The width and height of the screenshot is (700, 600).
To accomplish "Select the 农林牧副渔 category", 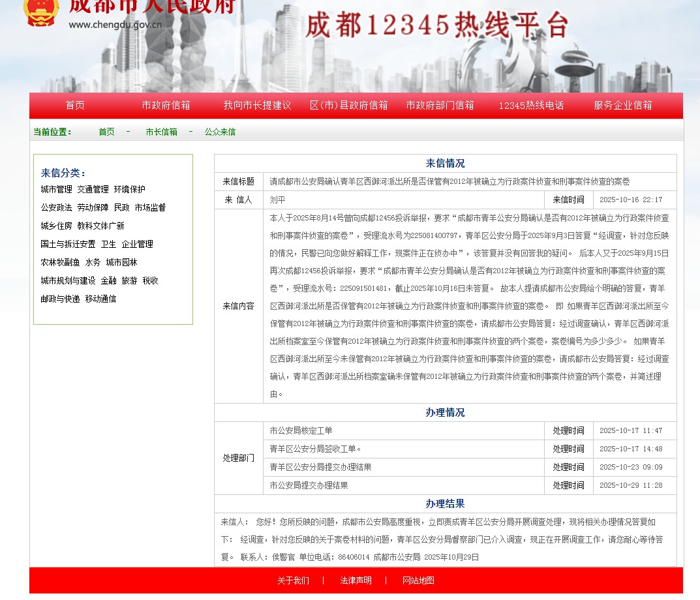I will coord(60,262).
